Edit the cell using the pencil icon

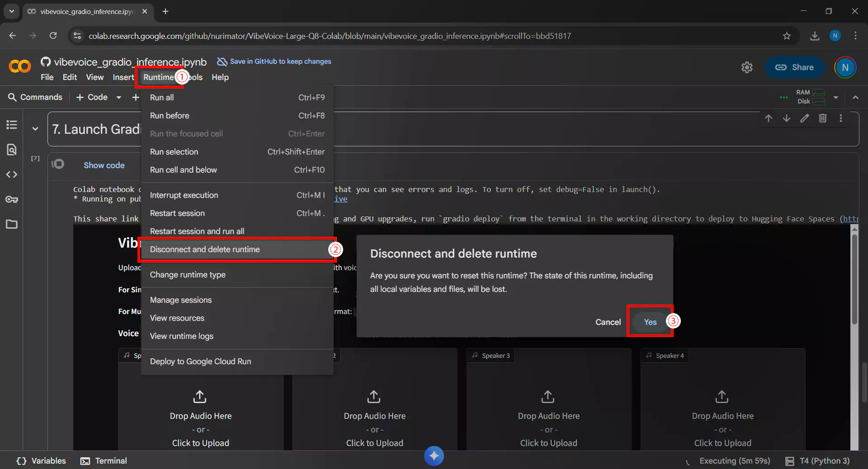point(805,118)
